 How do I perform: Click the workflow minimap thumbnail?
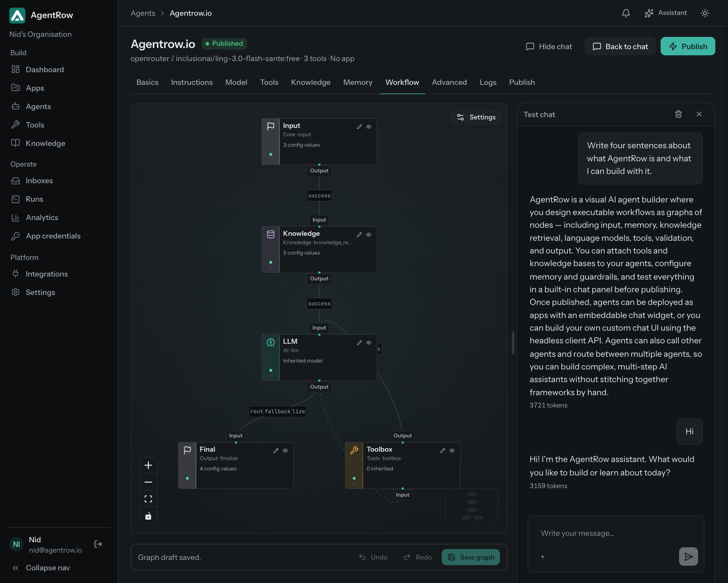pos(472,506)
